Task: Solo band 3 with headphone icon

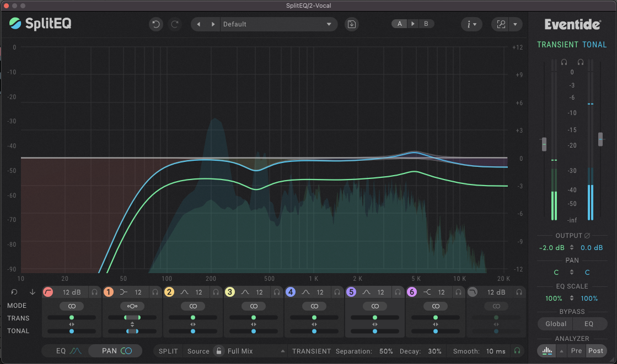Action: point(276,292)
